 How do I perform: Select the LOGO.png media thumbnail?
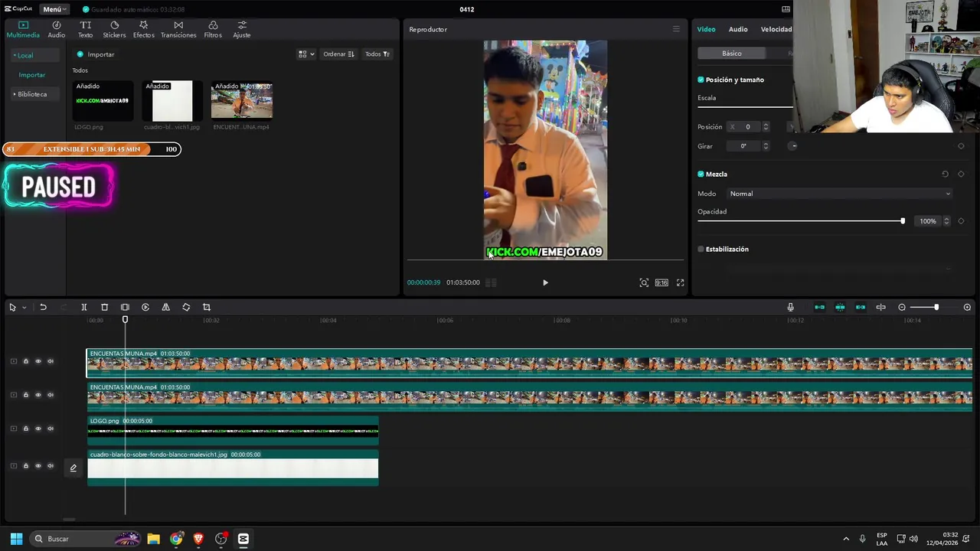pos(103,100)
